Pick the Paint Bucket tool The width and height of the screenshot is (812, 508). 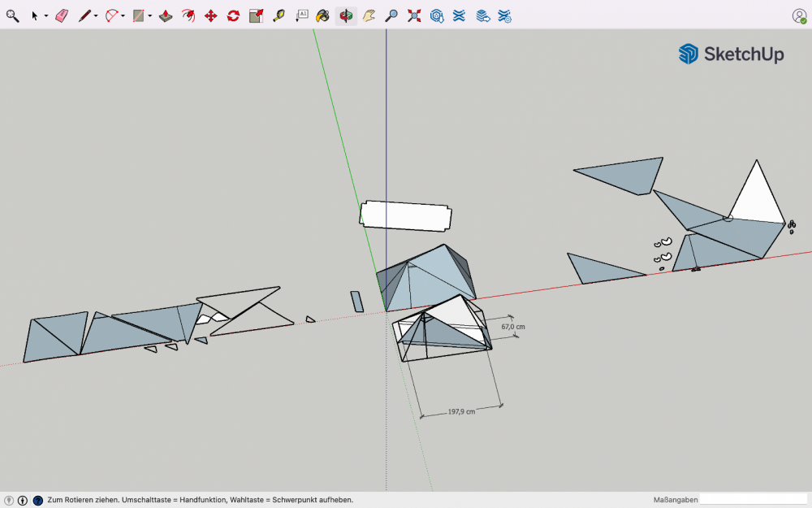coord(322,15)
